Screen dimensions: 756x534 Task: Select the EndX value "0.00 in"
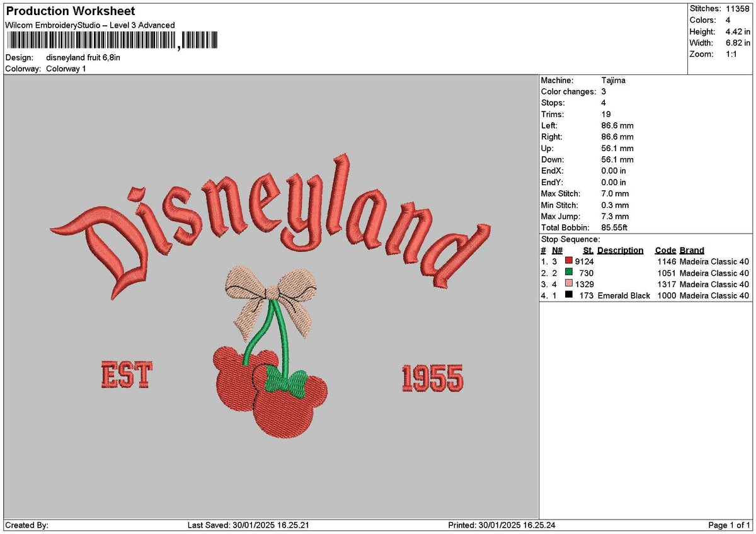click(614, 171)
